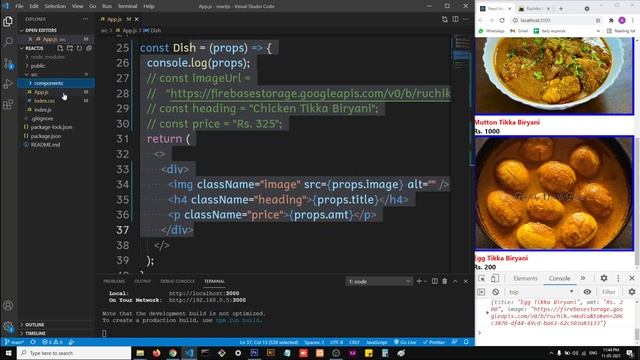Image resolution: width=640 pixels, height=360 pixels.
Task: Open the Manage gear in activity bar
Action: [x=8, y=326]
